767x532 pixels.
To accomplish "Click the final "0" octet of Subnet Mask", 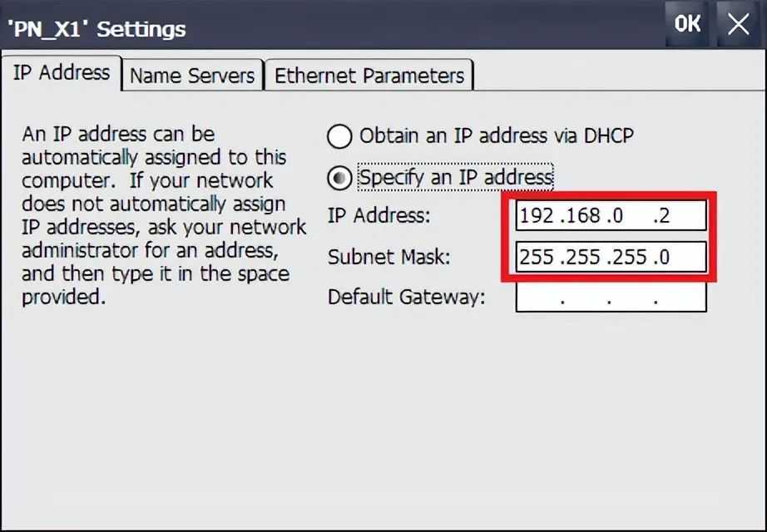I will point(662,257).
